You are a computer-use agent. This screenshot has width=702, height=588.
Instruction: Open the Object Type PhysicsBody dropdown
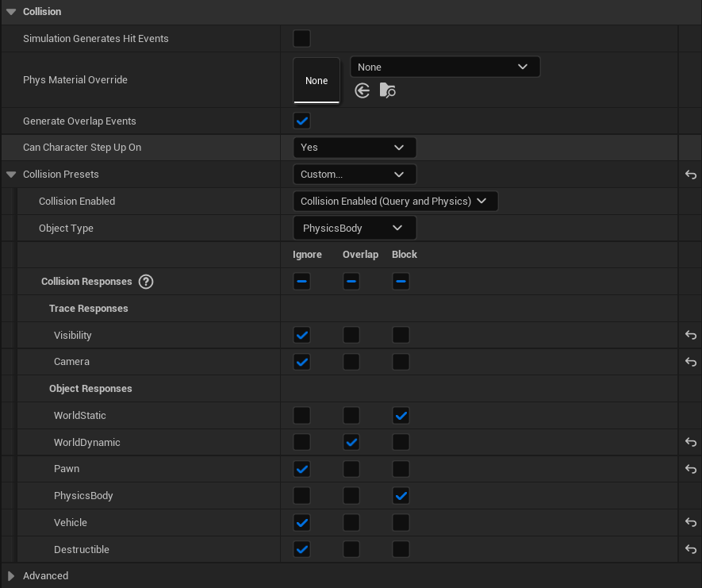pyautogui.click(x=355, y=228)
